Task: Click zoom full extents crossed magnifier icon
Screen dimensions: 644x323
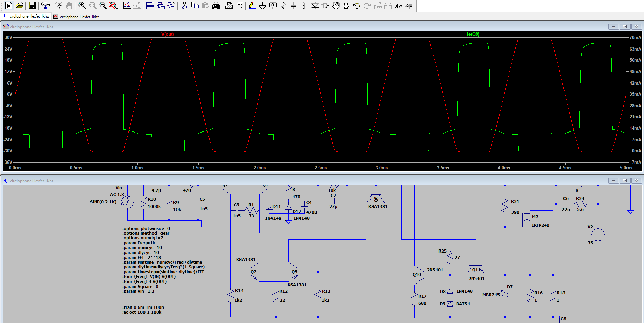Action: click(x=114, y=6)
